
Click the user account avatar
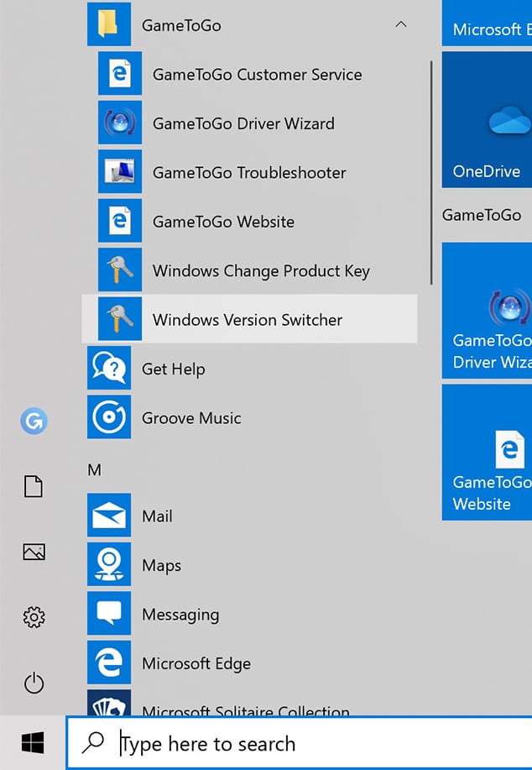(x=34, y=422)
